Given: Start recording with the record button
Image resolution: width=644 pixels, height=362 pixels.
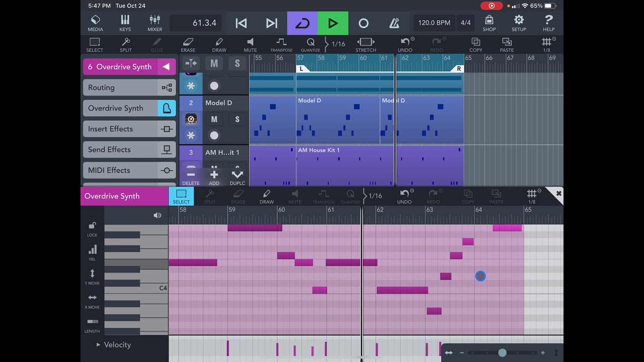Looking at the screenshot, I should 363,23.
